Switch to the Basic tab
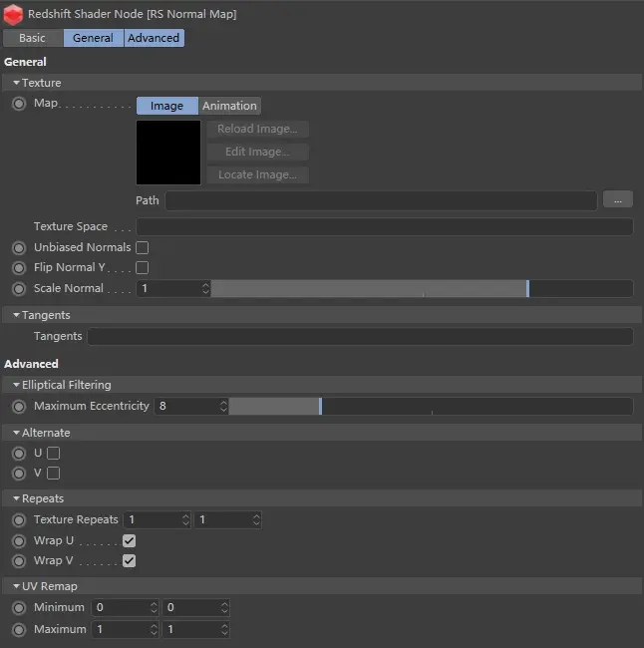 click(33, 38)
